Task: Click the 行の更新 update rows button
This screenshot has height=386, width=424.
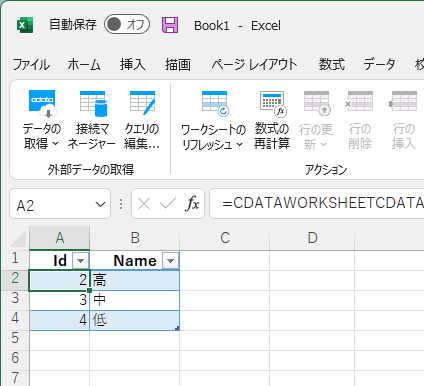Action: click(x=316, y=121)
